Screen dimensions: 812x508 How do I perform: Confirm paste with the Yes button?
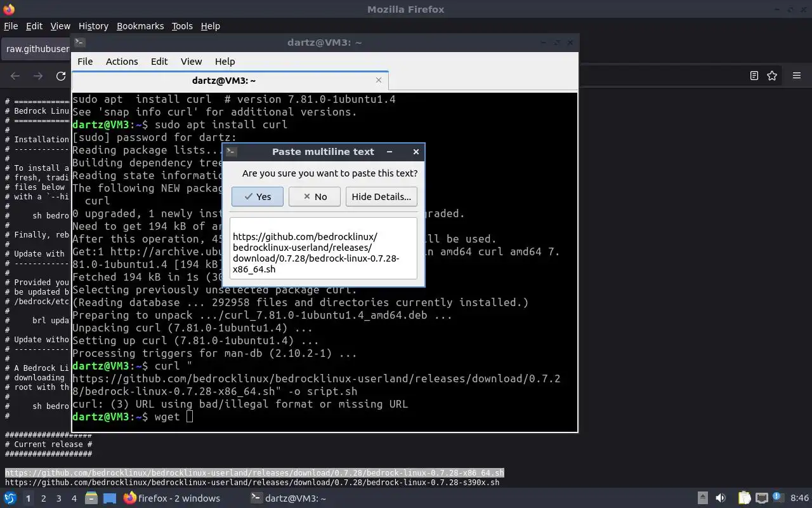point(257,197)
